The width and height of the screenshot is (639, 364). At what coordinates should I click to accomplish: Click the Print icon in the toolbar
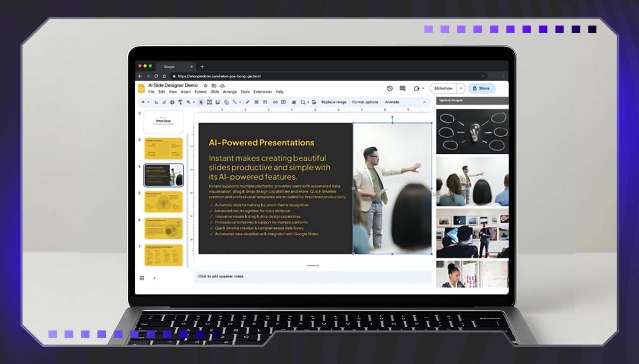coord(172,102)
